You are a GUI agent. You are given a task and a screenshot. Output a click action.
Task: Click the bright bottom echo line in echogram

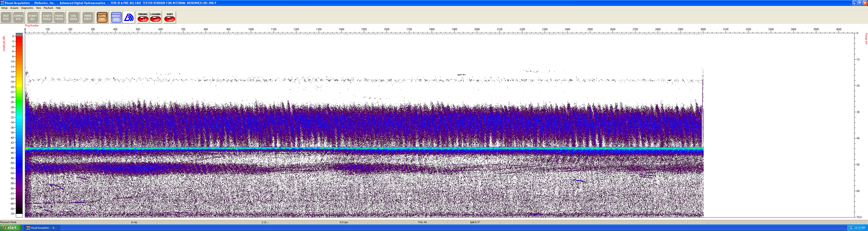pyautogui.click(x=364, y=148)
